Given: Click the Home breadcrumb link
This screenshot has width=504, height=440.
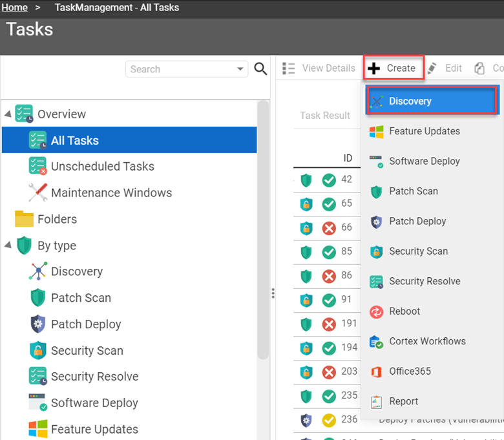Looking at the screenshot, I should [x=14, y=7].
